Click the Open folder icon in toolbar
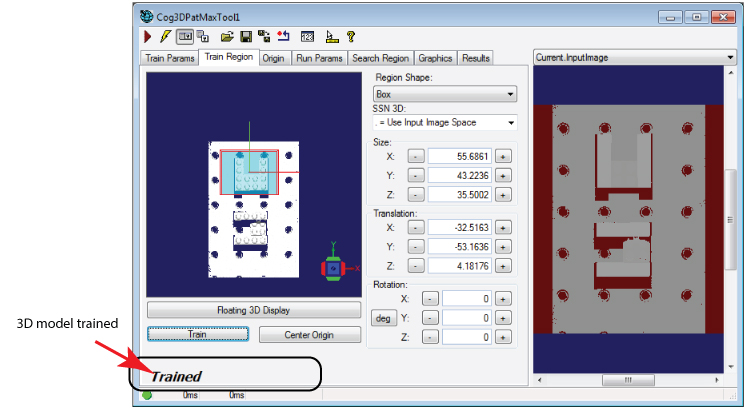Viewport: 751px width, 412px height. [227, 37]
